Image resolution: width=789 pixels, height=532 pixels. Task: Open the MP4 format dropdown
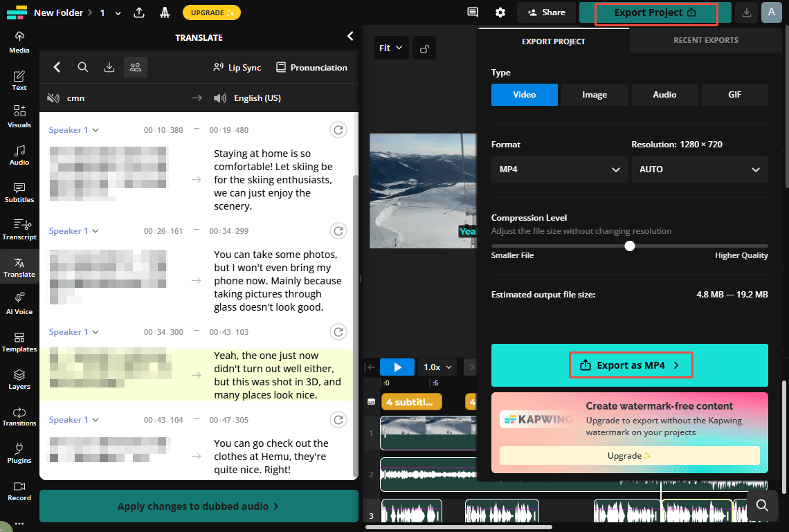pos(559,169)
